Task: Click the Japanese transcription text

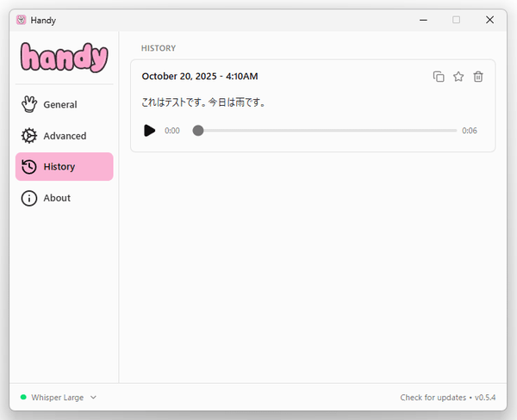Action: (203, 102)
